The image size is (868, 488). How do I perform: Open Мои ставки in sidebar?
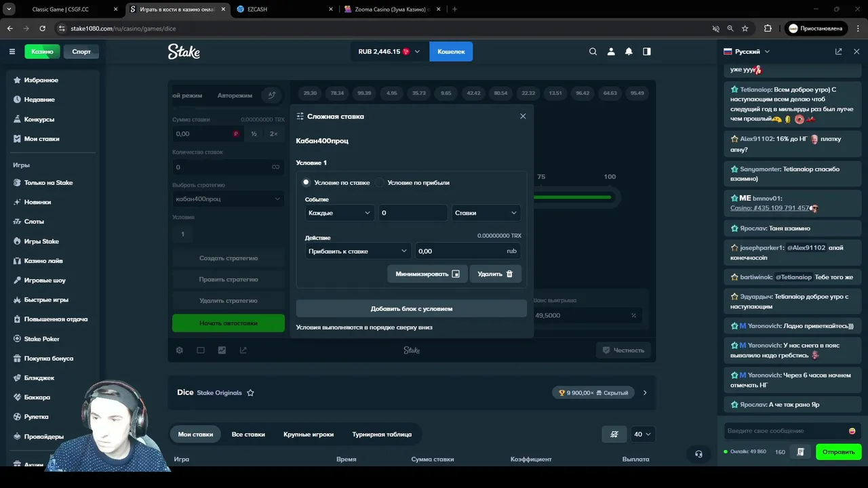(x=41, y=139)
